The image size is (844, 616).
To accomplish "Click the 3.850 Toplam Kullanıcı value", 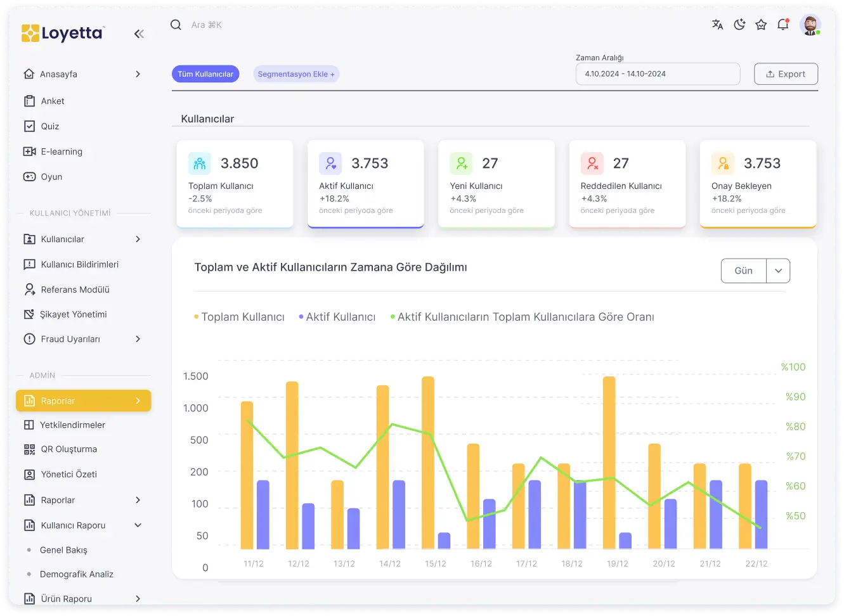I will click(x=240, y=164).
